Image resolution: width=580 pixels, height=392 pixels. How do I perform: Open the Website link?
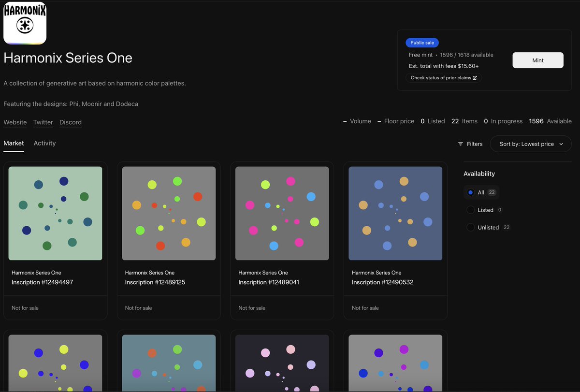pos(15,122)
